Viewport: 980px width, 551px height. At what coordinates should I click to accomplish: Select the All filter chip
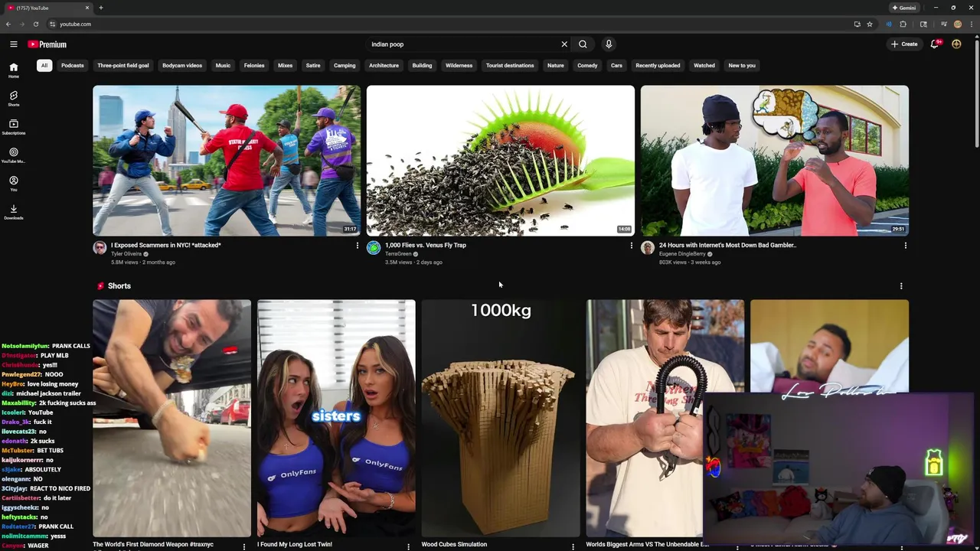pos(44,66)
